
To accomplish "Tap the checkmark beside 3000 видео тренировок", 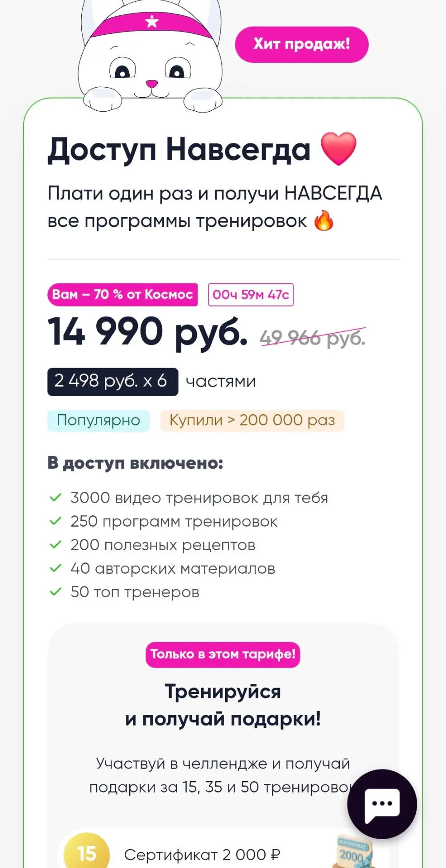I will click(55, 498).
